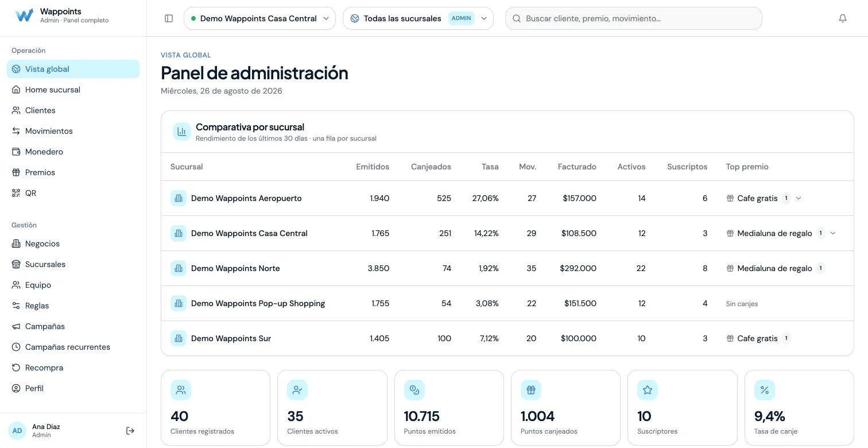Click the Facturado column header
Viewport: 868px width, 448px height.
[x=577, y=167]
